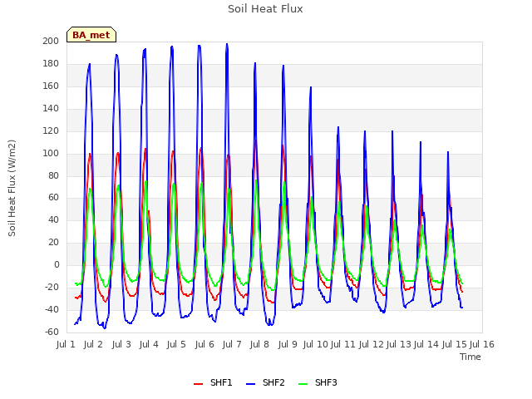Click the red SHF1 legend color marker
The height and width of the screenshot is (399, 532).
coord(198,384)
